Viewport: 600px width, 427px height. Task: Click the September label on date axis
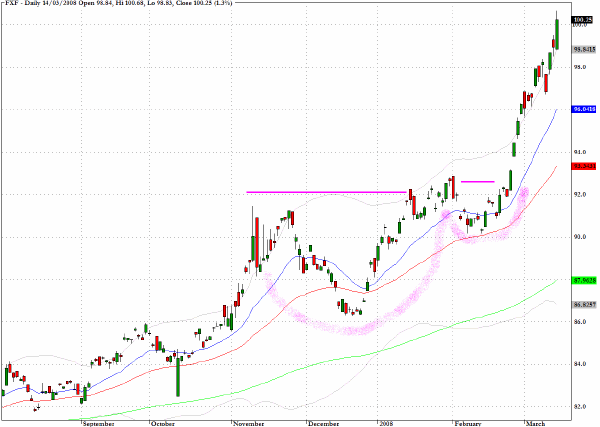coord(98,424)
